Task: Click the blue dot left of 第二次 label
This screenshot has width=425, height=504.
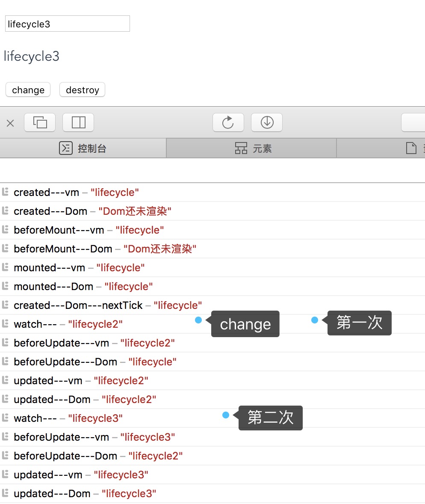Action: click(x=226, y=415)
